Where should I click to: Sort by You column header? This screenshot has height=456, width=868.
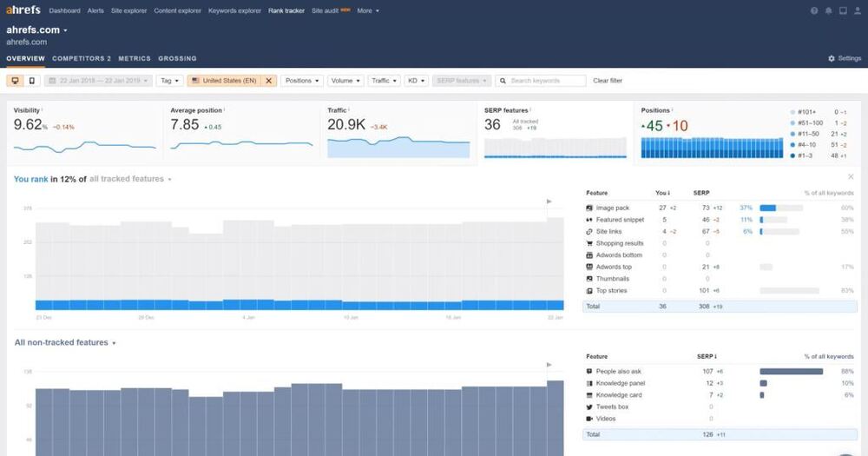pos(662,193)
